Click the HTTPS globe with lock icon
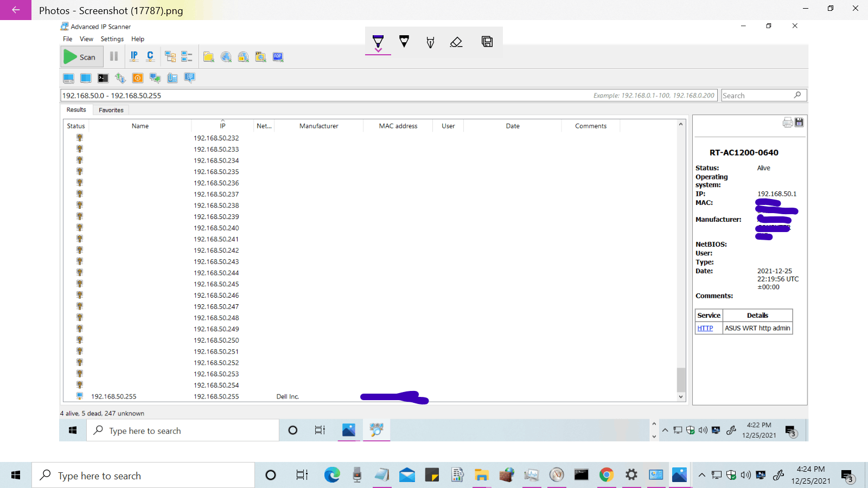The image size is (868, 488). point(244,57)
